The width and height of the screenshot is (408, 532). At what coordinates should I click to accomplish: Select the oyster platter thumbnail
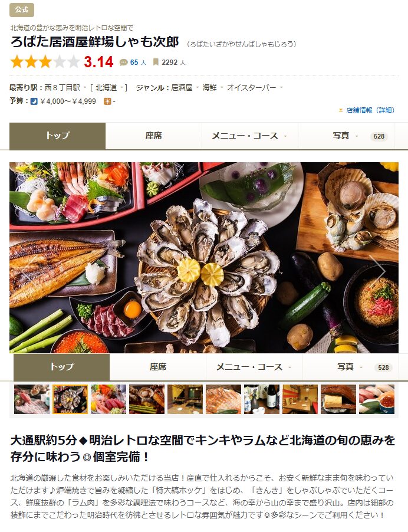click(70, 399)
